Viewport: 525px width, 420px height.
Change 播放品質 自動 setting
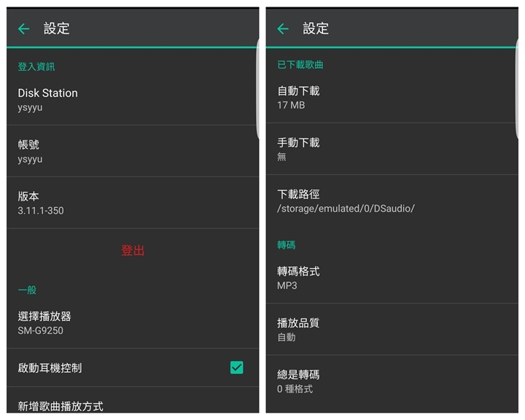point(392,330)
